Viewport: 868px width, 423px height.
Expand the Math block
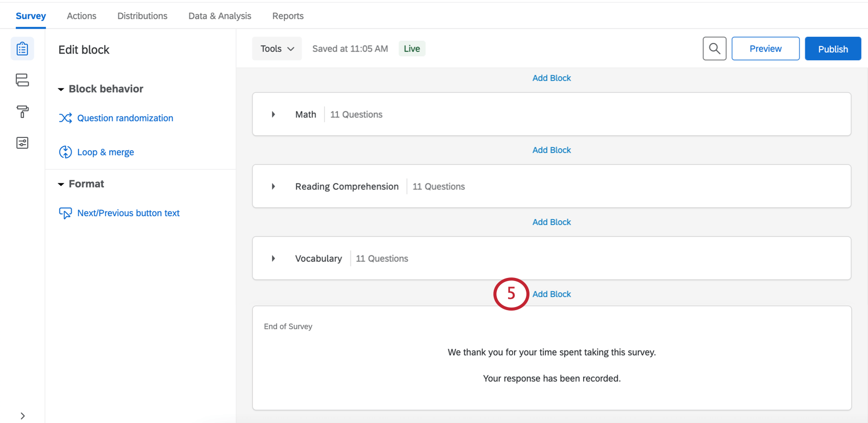tap(274, 114)
